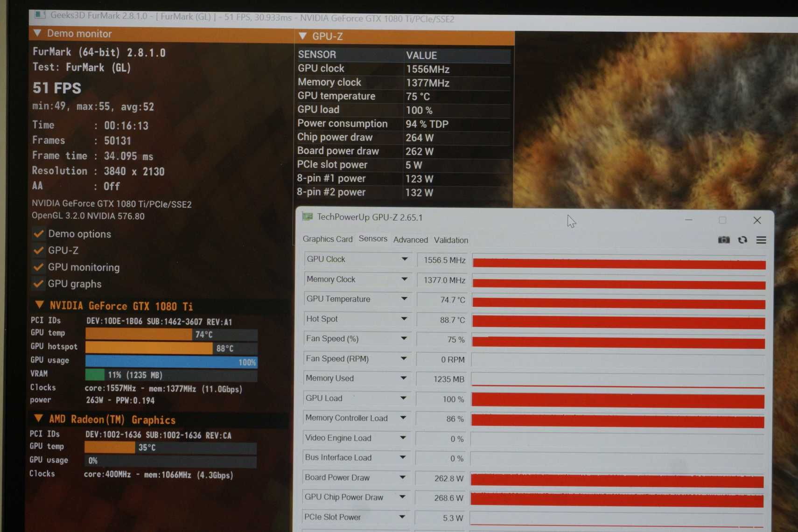Open the GPU Chip Power Draw dropdown
The width and height of the screenshot is (798, 532).
coord(402,497)
